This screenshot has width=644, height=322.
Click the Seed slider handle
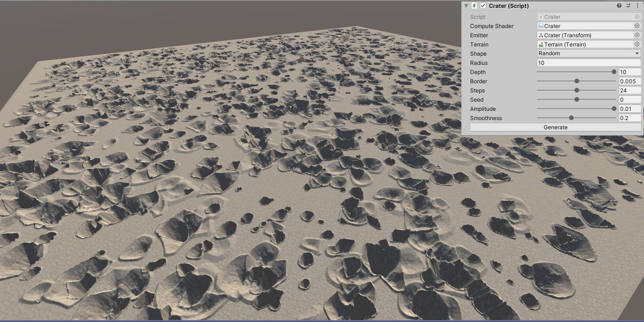(x=576, y=99)
